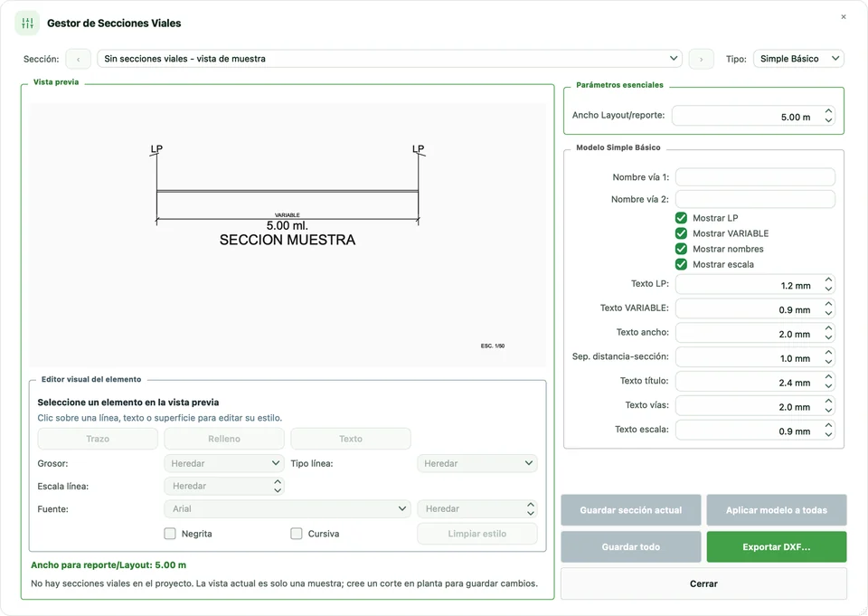The image size is (868, 616).
Task: Select the 5.00 ml. dimension text in preview
Action: (288, 225)
